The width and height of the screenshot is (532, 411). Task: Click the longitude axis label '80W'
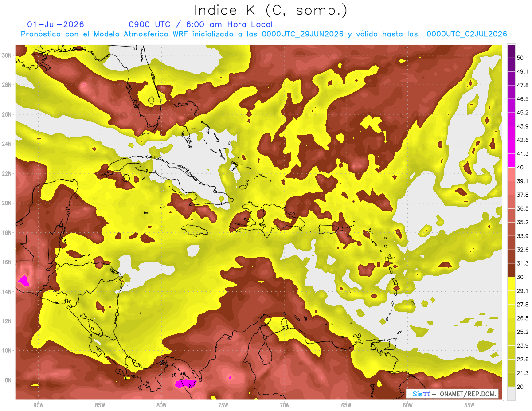pyautogui.click(x=161, y=405)
